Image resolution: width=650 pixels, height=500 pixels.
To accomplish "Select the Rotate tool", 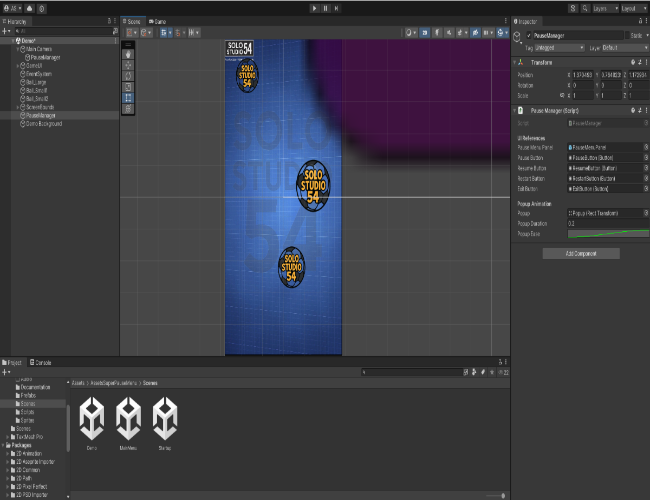I will click(x=128, y=76).
